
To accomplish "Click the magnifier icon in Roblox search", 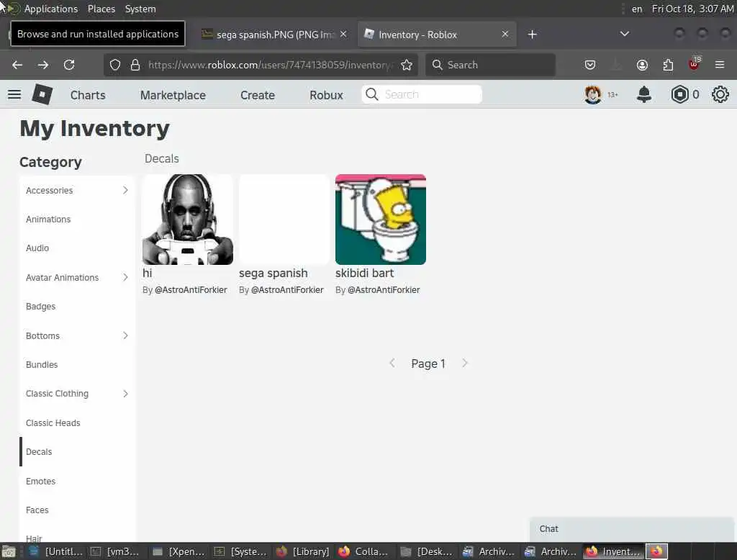I will [372, 94].
